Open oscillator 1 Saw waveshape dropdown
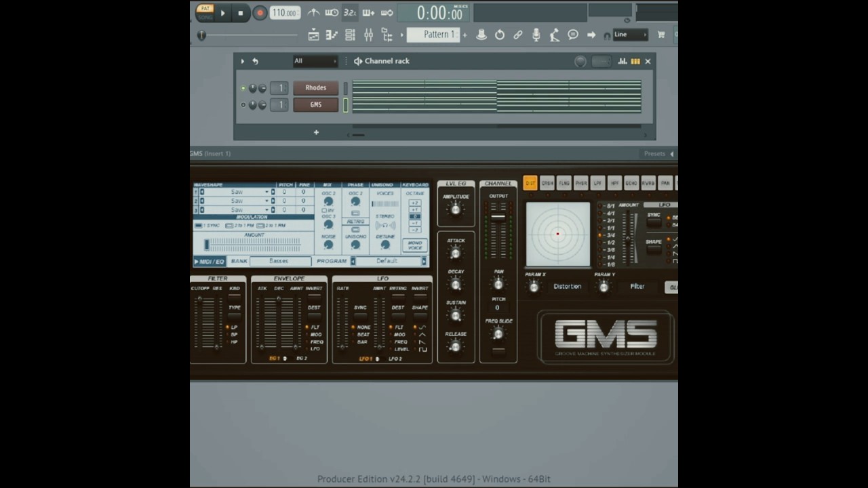The width and height of the screenshot is (868, 488). click(237, 192)
